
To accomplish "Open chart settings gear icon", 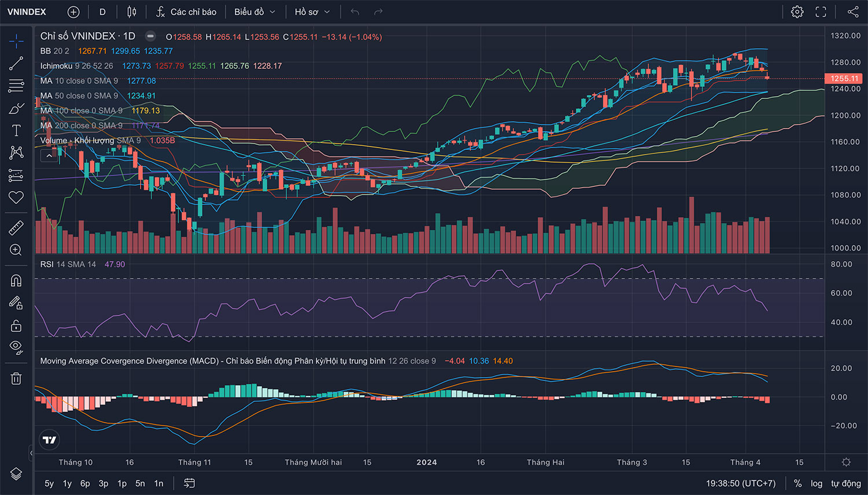I will click(797, 12).
